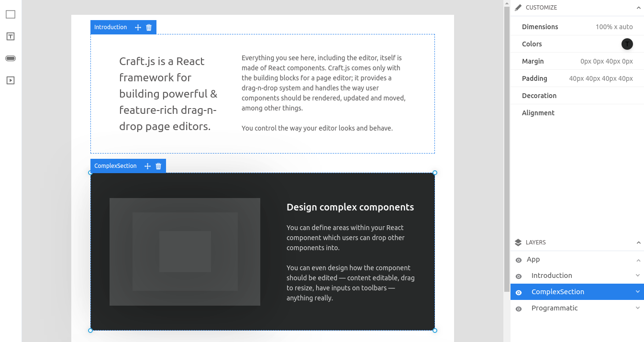Click 'You control the way your editor looks' text

coord(317,128)
